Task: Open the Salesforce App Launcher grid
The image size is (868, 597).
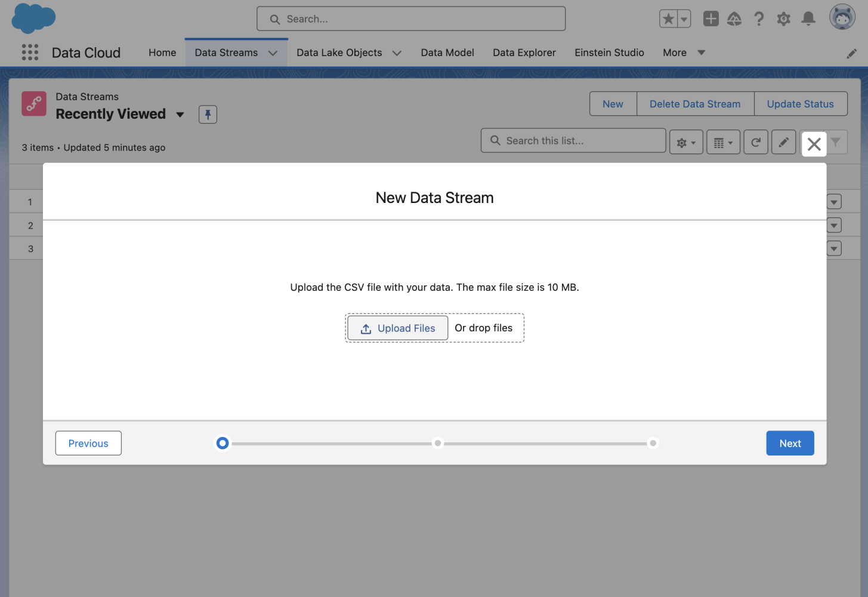Action: [29, 53]
